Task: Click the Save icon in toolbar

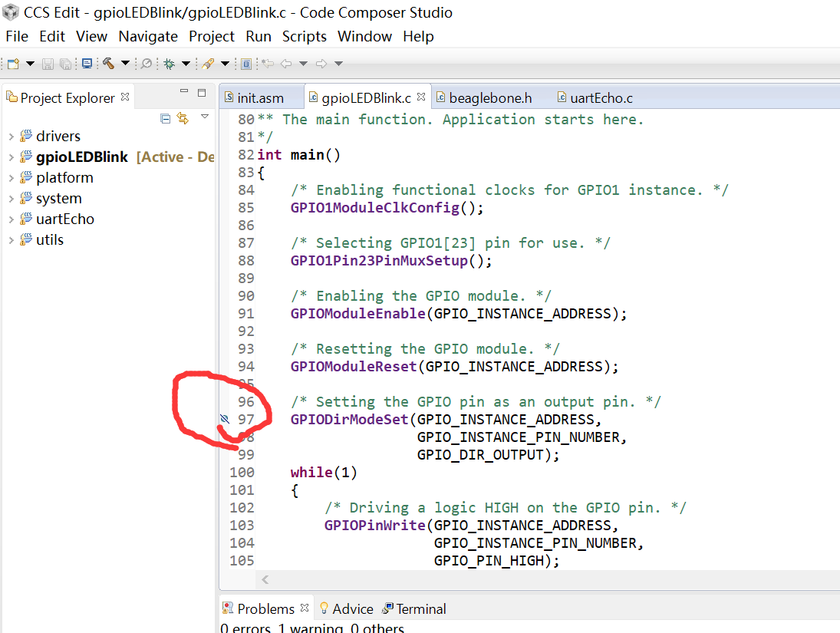Action: click(x=48, y=64)
